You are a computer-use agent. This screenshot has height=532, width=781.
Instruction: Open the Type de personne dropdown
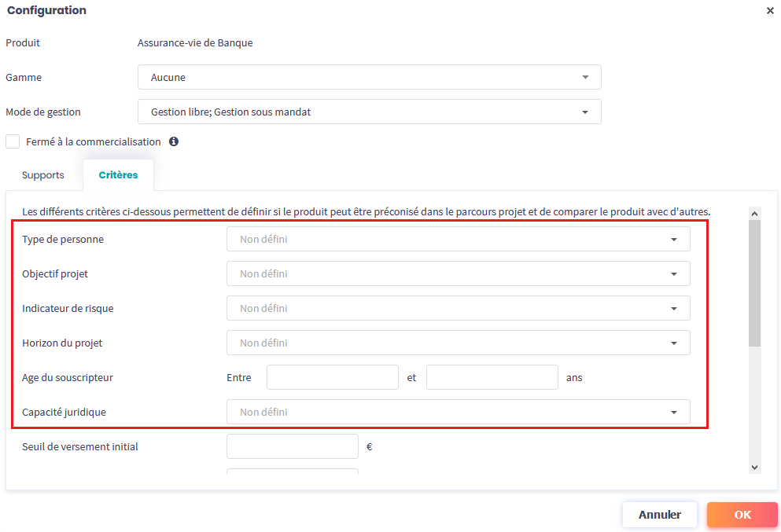pyautogui.click(x=458, y=240)
